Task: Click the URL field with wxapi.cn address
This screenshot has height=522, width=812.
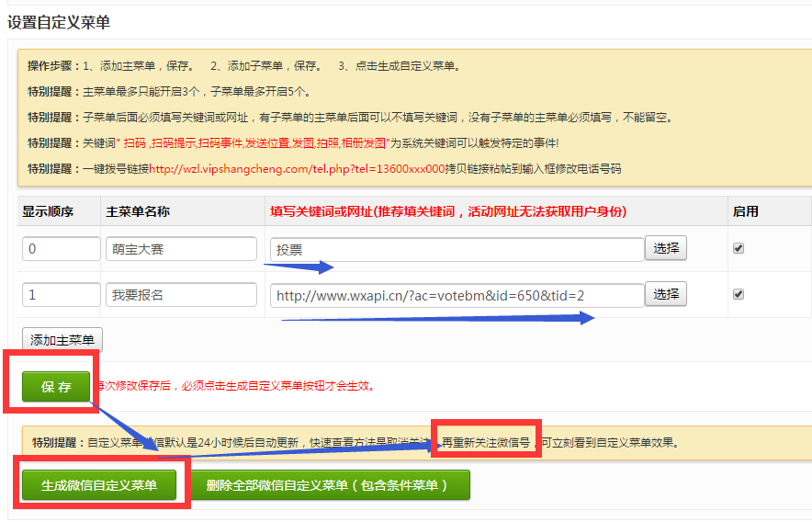Action: [457, 295]
